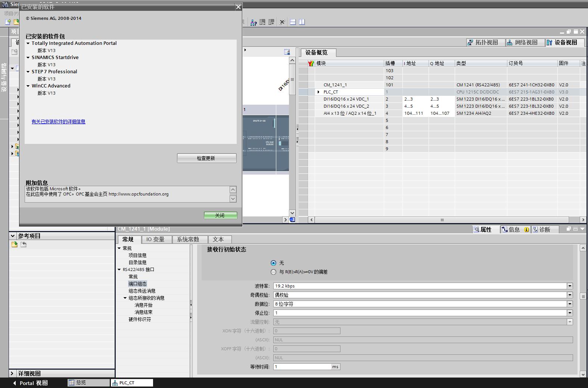The height and width of the screenshot is (388, 588).
Task: Collapse the WinCC Advanced entry
Action: coord(28,86)
